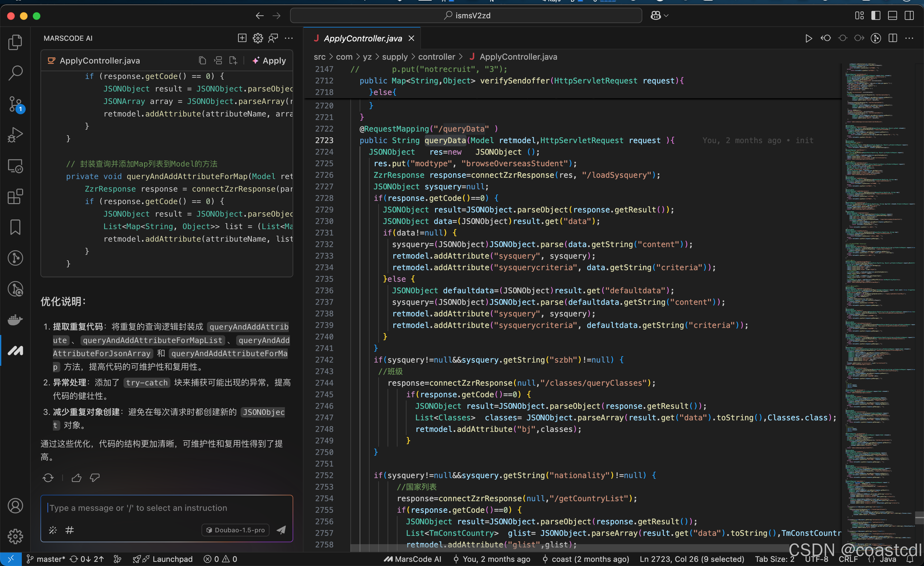Open MarsCode AI settings gear
The image size is (924, 566).
click(x=258, y=38)
